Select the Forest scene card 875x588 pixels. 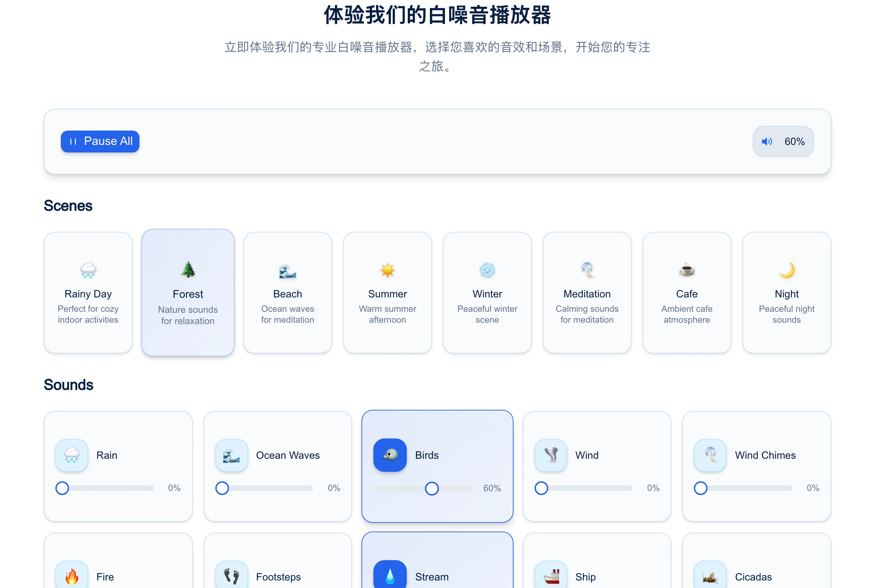tap(188, 293)
